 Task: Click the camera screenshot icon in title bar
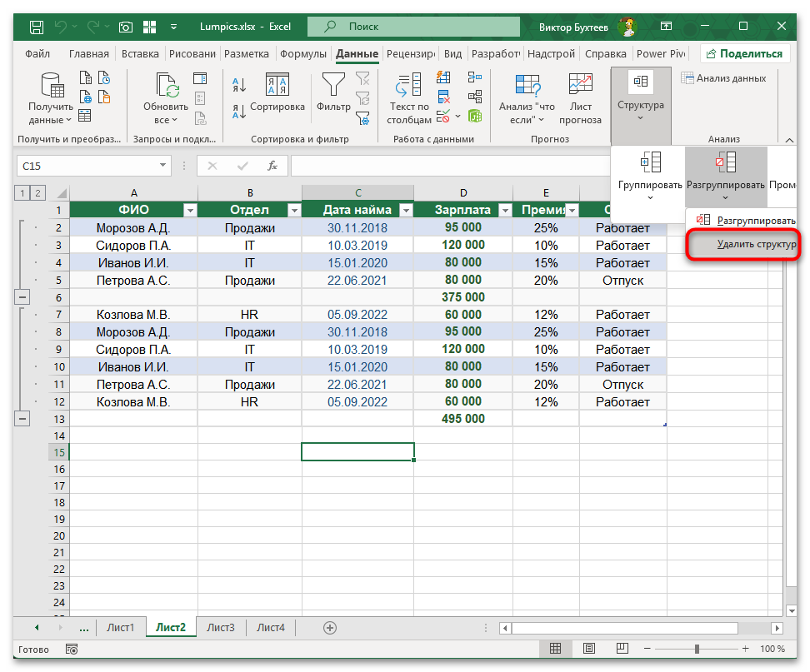click(126, 27)
